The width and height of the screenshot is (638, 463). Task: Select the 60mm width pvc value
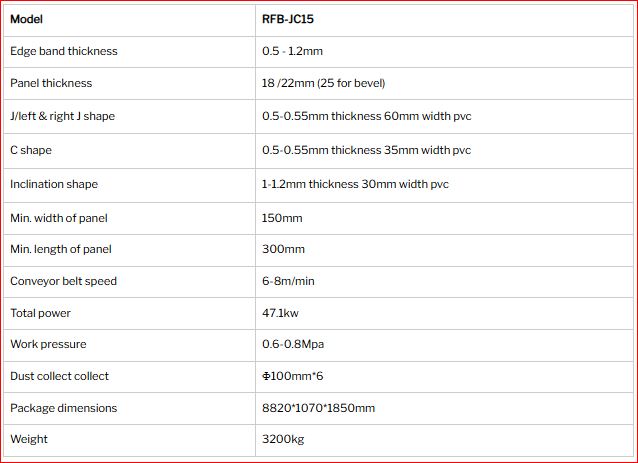tap(367, 116)
